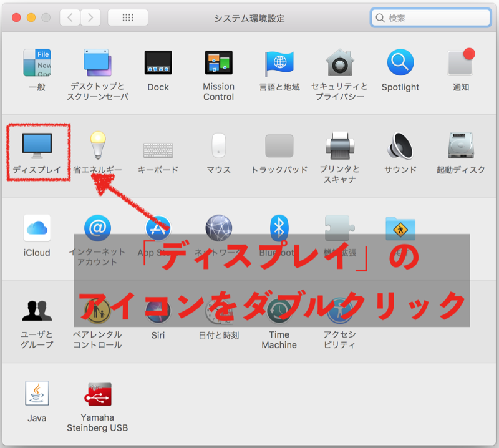Open ユーザとグループ (Users & Groups)
This screenshot has height=448, width=499.
[37, 311]
